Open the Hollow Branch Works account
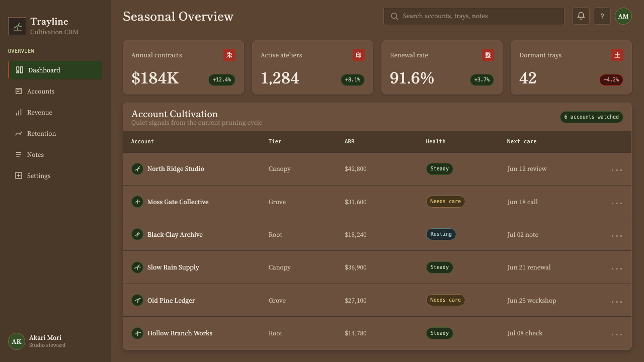644x362 pixels. [180, 333]
